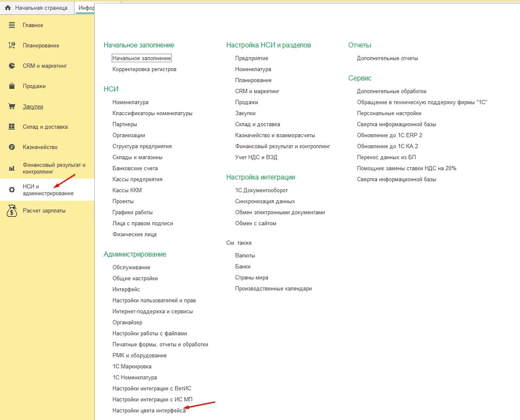Open Казначейство и взаиморасчеты settings
Screen dimensions: 520x420
tap(275, 135)
